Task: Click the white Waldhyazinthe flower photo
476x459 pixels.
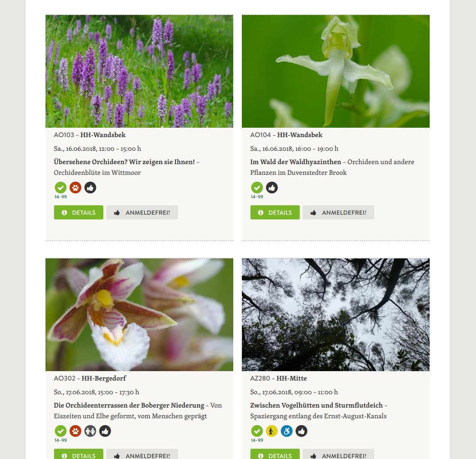Action: click(336, 71)
